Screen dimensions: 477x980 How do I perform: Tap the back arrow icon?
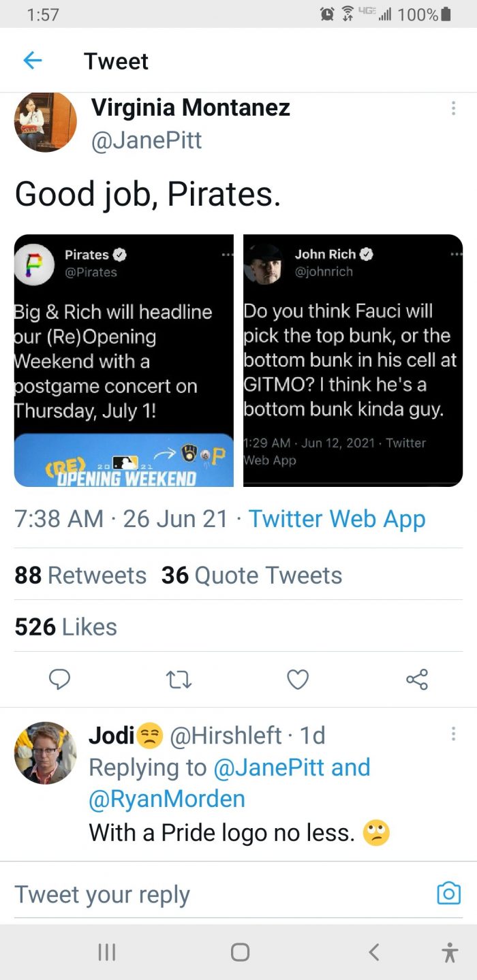tap(33, 61)
